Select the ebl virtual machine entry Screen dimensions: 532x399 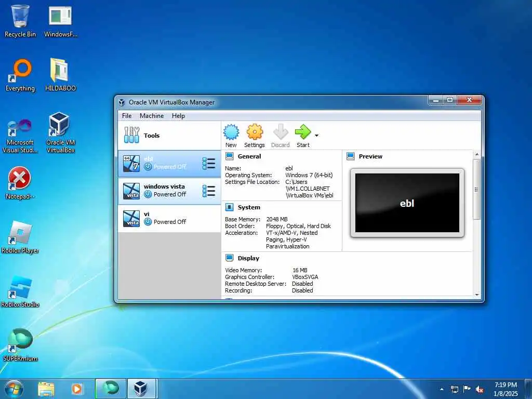169,164
